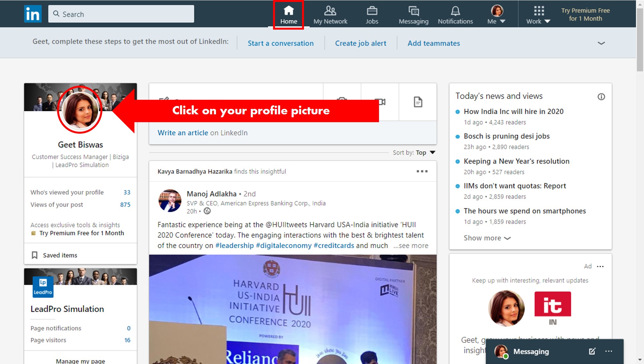
Task: Click Write an article link
Action: 183,133
